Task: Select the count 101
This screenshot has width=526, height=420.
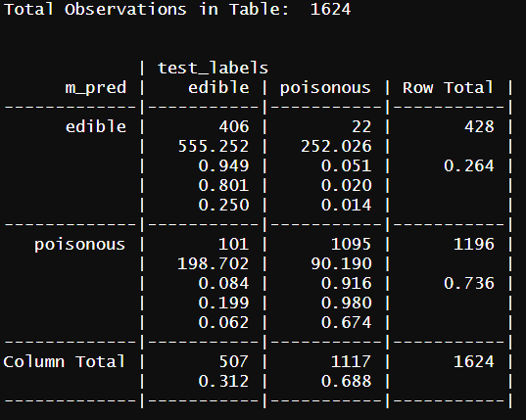Action: [234, 244]
